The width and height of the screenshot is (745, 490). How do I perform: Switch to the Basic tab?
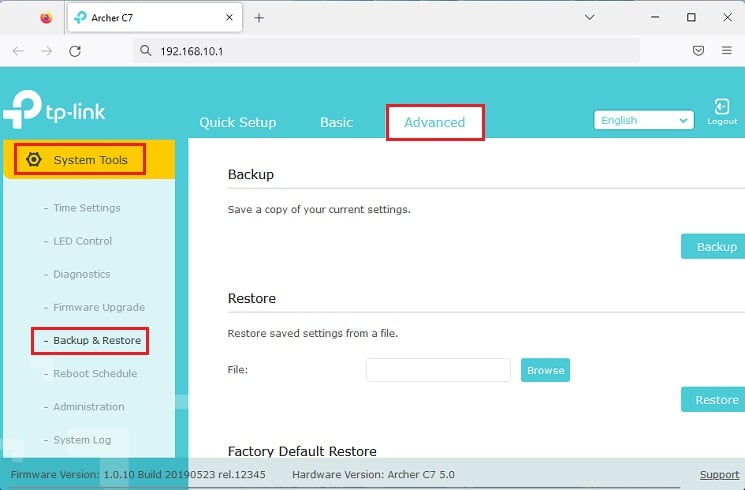[336, 123]
